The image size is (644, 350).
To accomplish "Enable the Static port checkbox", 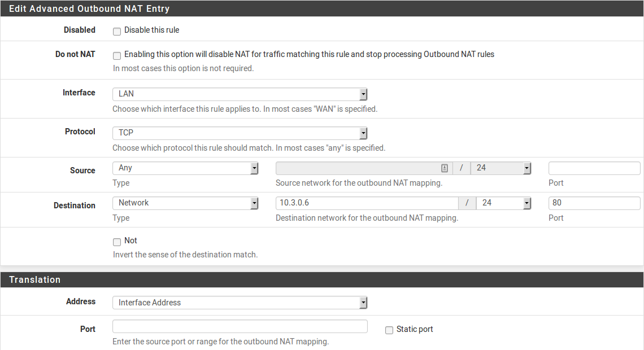I will (389, 330).
